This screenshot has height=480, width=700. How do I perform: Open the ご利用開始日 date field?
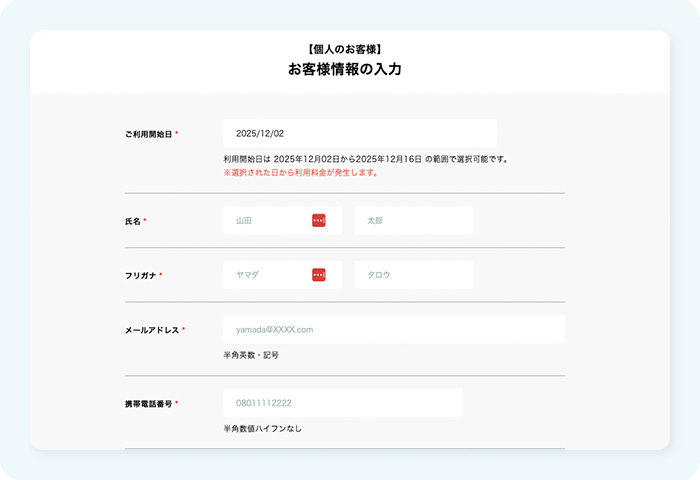point(359,133)
